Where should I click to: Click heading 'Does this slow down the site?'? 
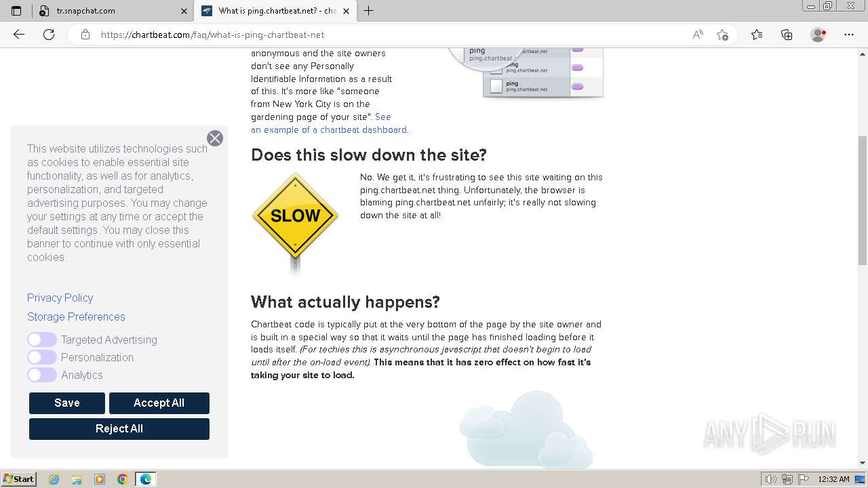369,155
